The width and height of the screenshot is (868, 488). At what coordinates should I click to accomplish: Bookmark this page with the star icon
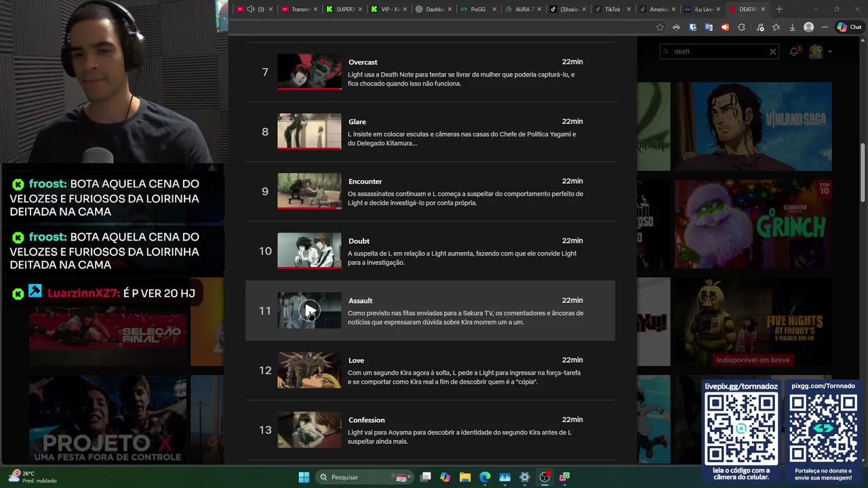[660, 27]
